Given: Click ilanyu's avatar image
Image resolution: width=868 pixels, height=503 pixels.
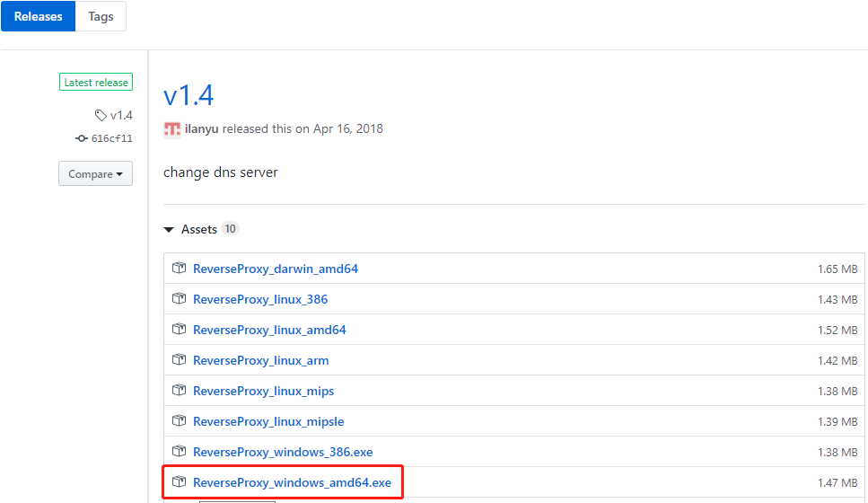Looking at the screenshot, I should coord(172,128).
